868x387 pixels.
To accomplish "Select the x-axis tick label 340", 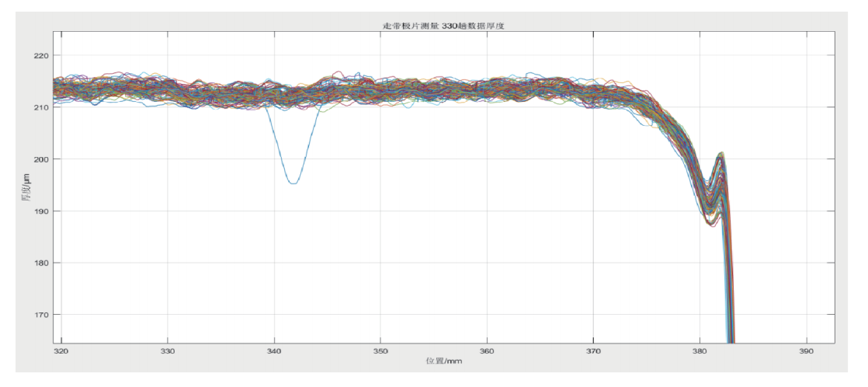I will [x=274, y=352].
